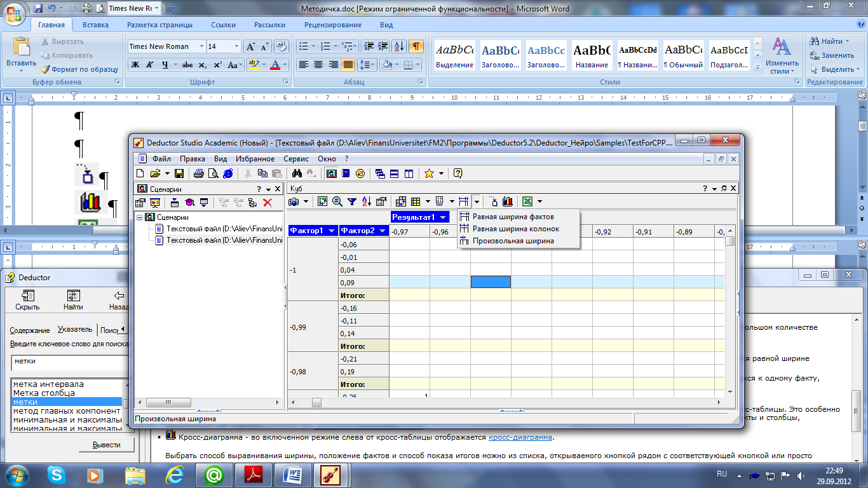Click the Sort icon in Word Paragraph group

coord(399,46)
